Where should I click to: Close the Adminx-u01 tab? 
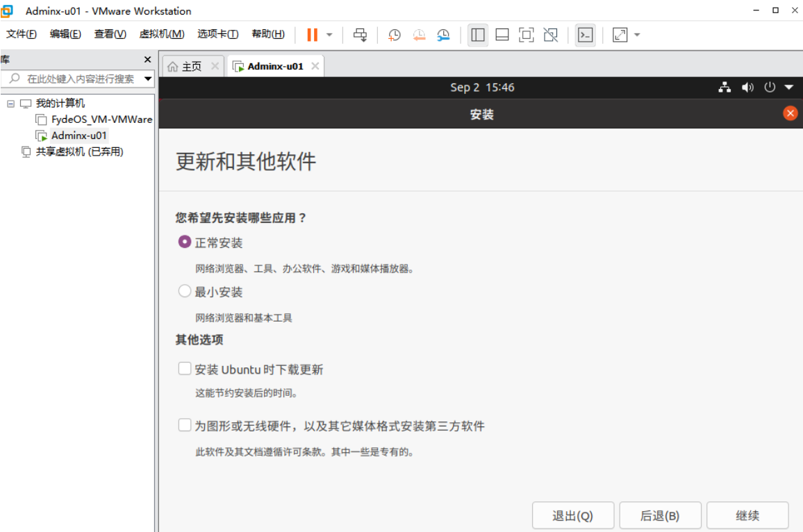[x=315, y=66]
